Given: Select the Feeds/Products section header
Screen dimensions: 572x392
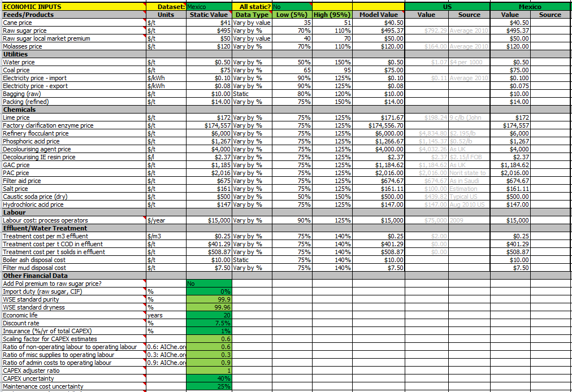Looking at the screenshot, I should [x=74, y=15].
